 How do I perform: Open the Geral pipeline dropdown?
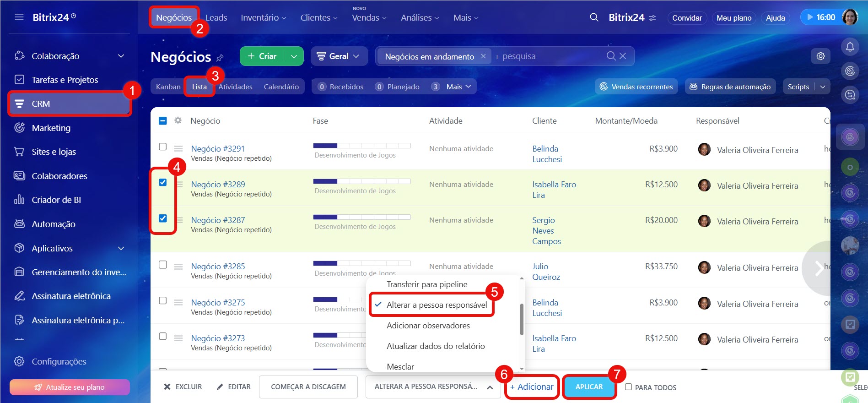point(339,56)
